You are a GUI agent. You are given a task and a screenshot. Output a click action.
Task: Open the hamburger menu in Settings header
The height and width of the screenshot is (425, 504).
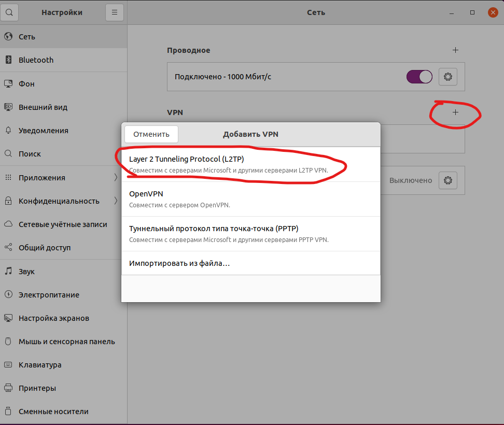point(115,12)
